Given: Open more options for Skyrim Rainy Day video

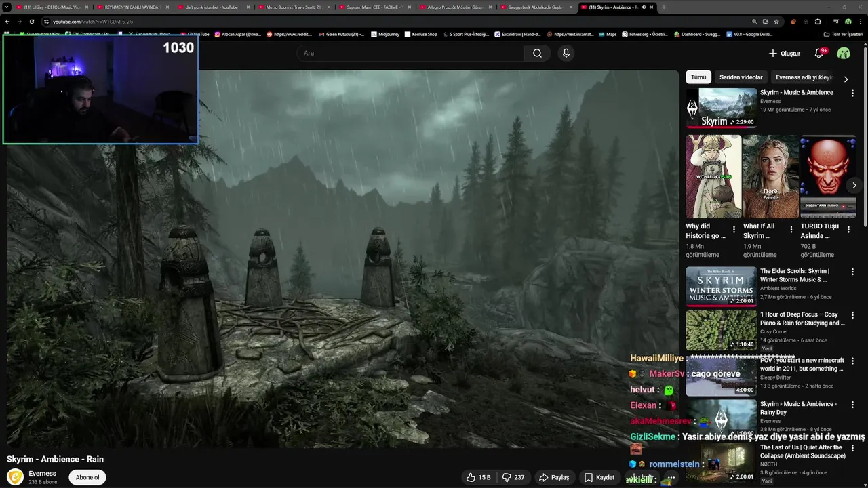Looking at the screenshot, I should (852, 405).
